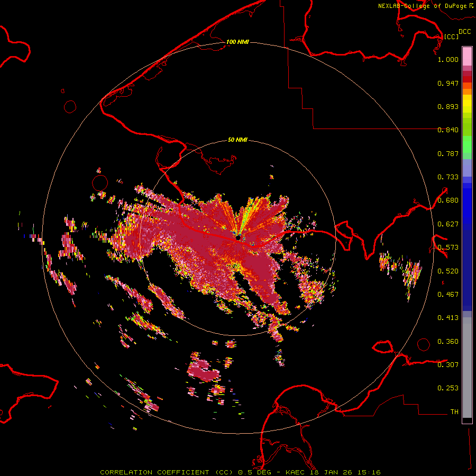Click the 0.840 legend value
This screenshot has width=476, height=476.
pyautogui.click(x=448, y=130)
